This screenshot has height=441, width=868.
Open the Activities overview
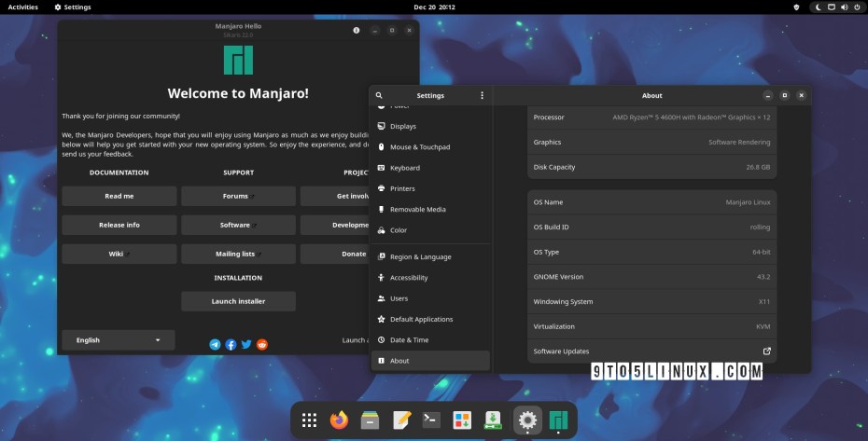pos(22,7)
